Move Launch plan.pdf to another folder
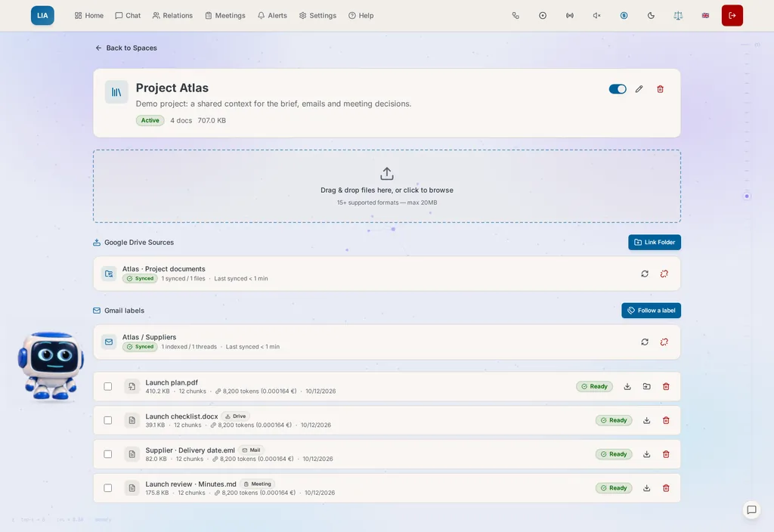 (x=647, y=386)
